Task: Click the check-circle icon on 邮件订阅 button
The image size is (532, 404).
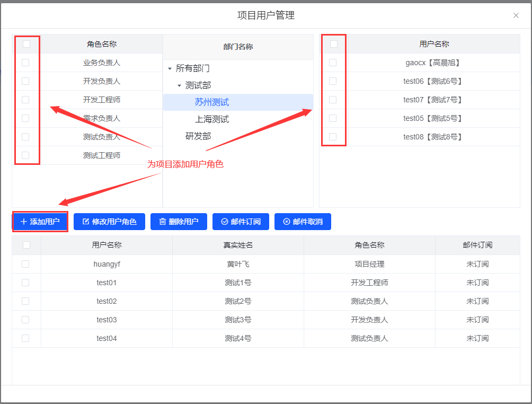Action: [x=224, y=222]
